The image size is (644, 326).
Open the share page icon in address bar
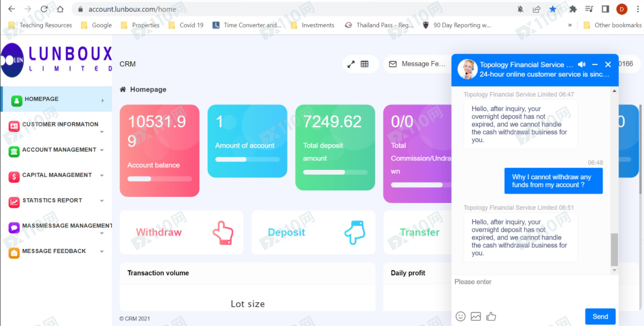click(x=536, y=9)
